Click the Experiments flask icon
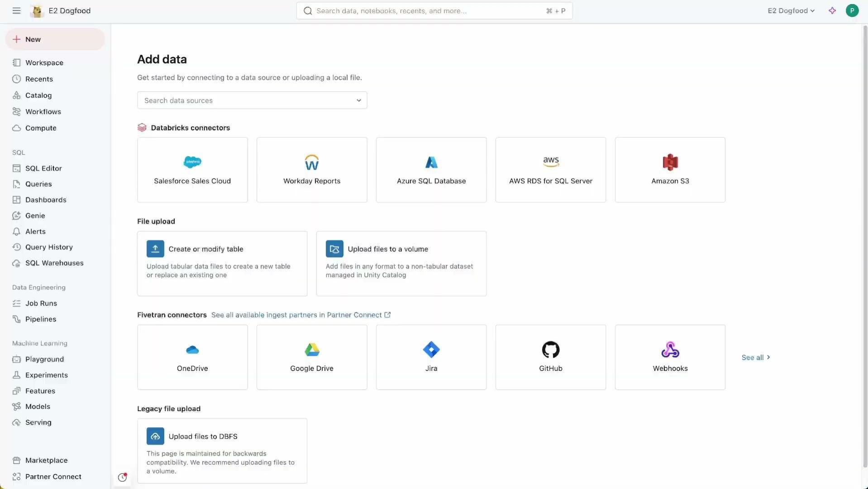868x489 pixels. click(x=17, y=375)
